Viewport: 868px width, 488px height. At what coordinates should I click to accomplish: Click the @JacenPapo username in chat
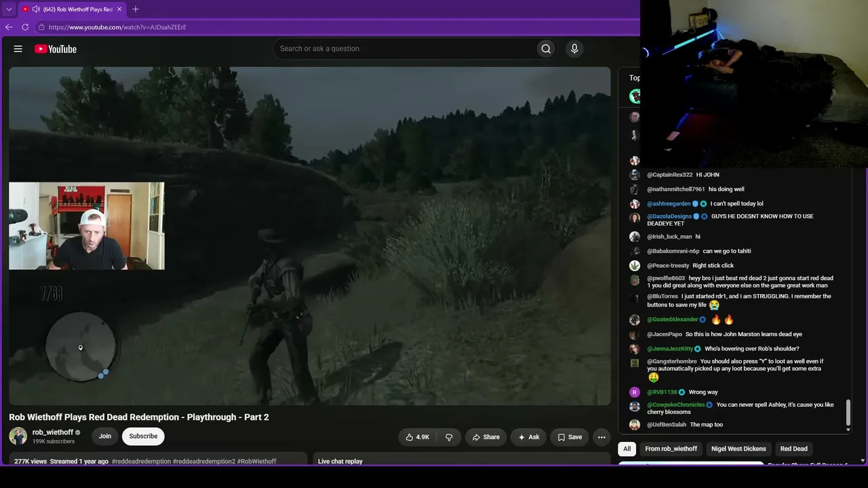[x=665, y=334]
